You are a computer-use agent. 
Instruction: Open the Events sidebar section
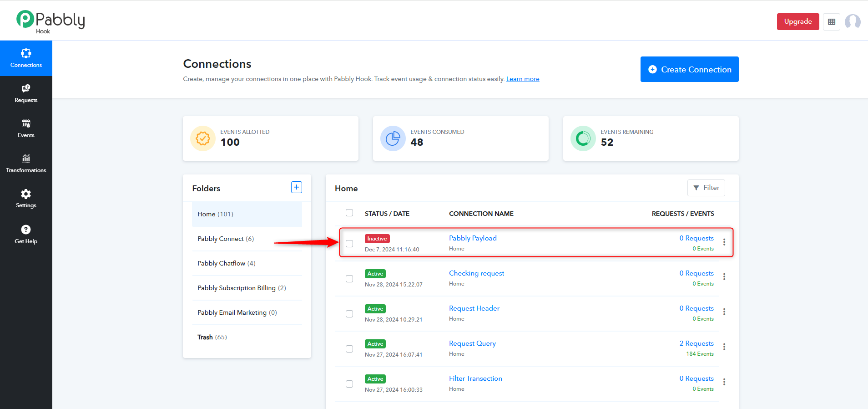pos(26,128)
